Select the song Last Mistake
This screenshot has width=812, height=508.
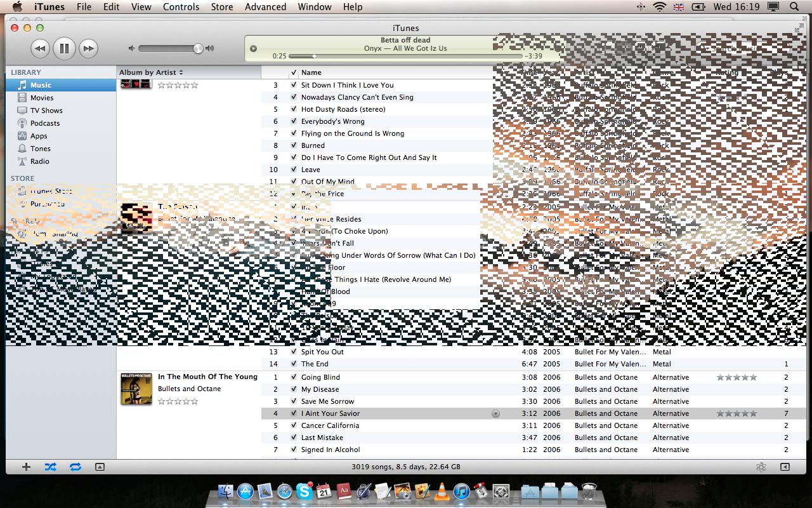(x=322, y=438)
